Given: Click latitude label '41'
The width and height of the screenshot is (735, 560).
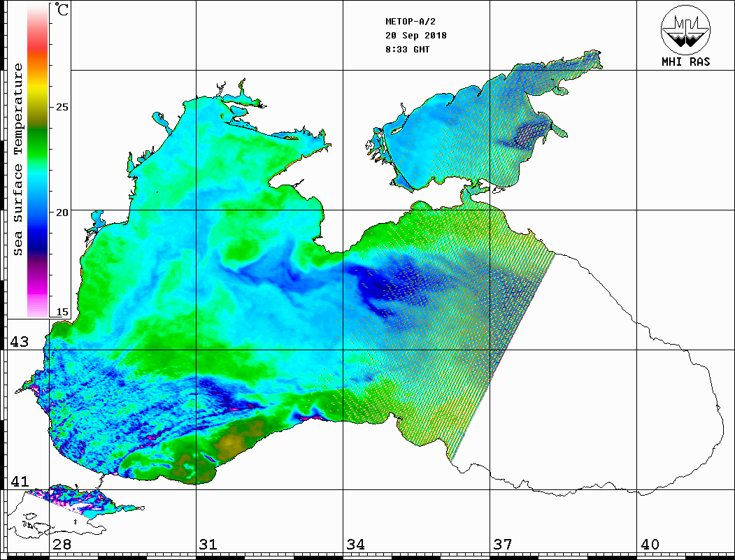Looking at the screenshot, I should coord(20,481).
